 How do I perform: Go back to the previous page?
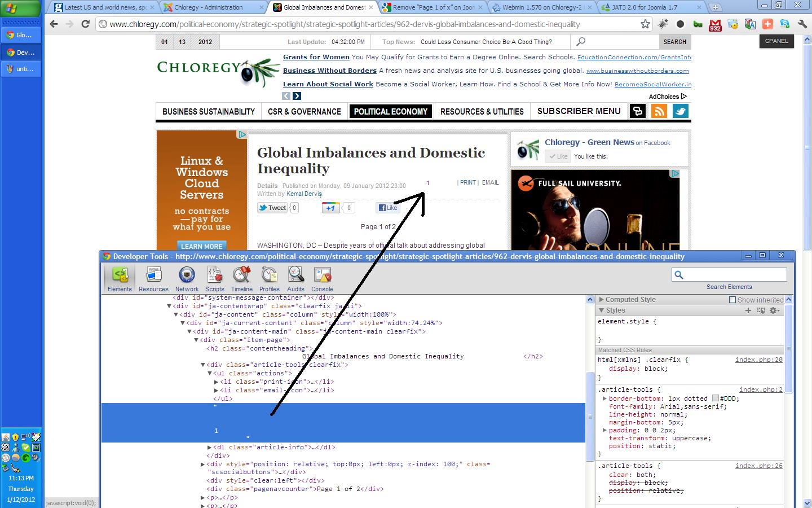tap(54, 24)
